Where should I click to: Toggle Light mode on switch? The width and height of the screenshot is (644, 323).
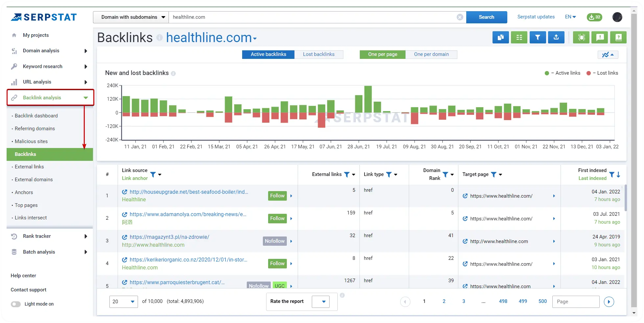[x=15, y=304]
